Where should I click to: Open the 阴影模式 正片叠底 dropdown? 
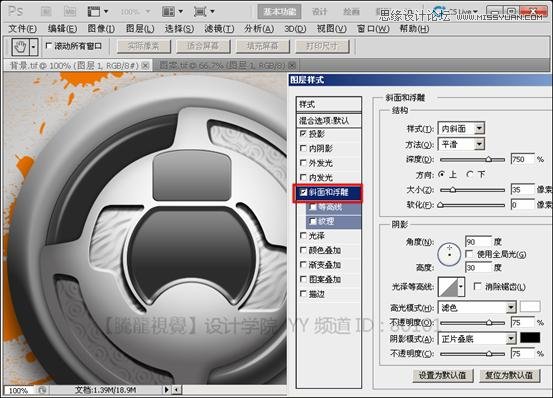click(477, 339)
